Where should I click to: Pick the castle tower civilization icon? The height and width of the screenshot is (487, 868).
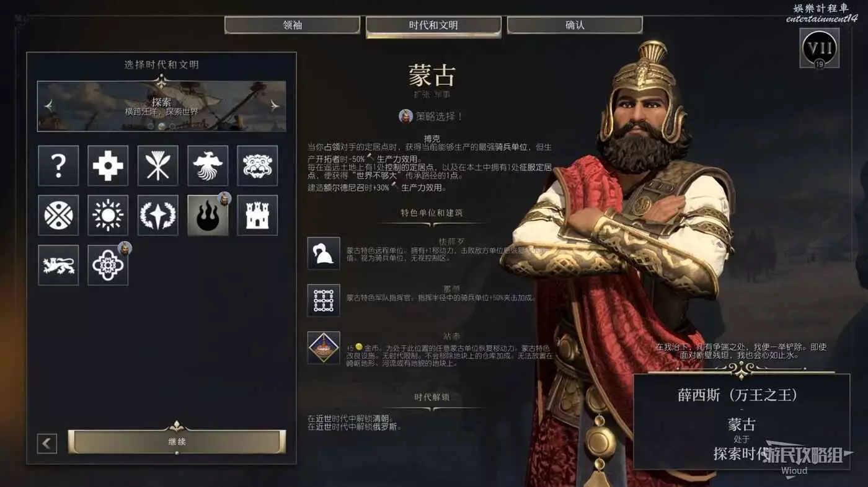pos(257,215)
